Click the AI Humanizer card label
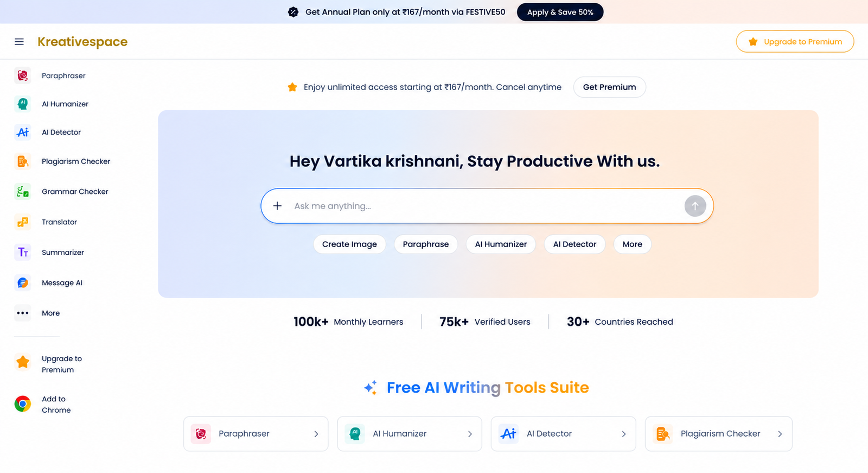Screen dimensions: 868x473 click(399, 433)
